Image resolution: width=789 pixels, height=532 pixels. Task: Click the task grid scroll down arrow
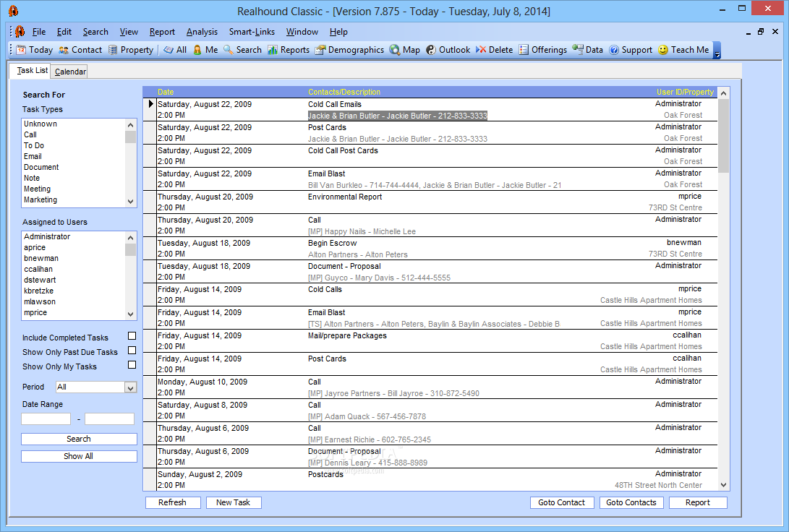724,485
